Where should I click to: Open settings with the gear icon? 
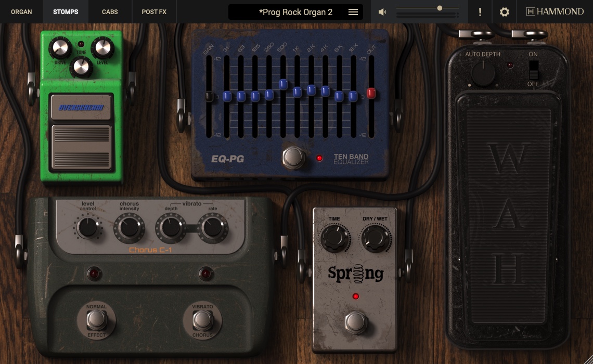coord(504,12)
